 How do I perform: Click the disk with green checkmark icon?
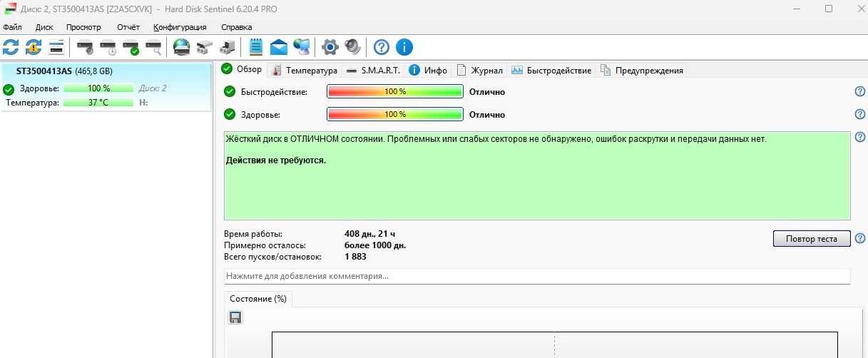[x=131, y=47]
